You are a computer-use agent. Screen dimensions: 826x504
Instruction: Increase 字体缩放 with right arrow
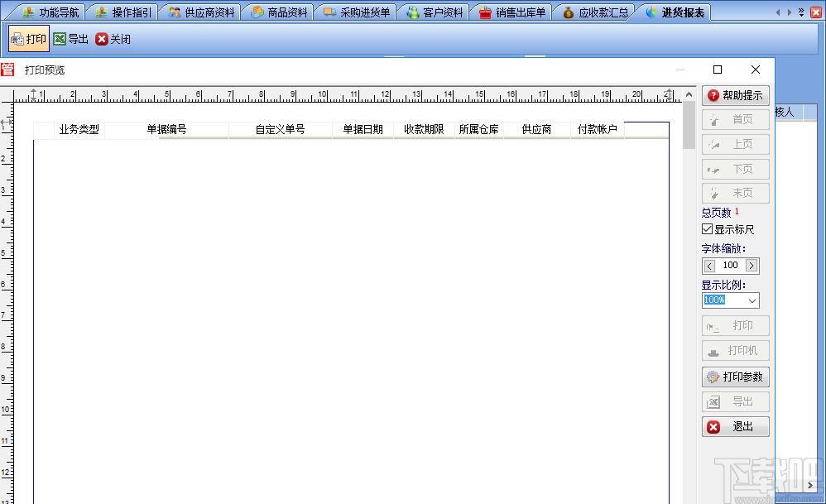[x=752, y=266]
